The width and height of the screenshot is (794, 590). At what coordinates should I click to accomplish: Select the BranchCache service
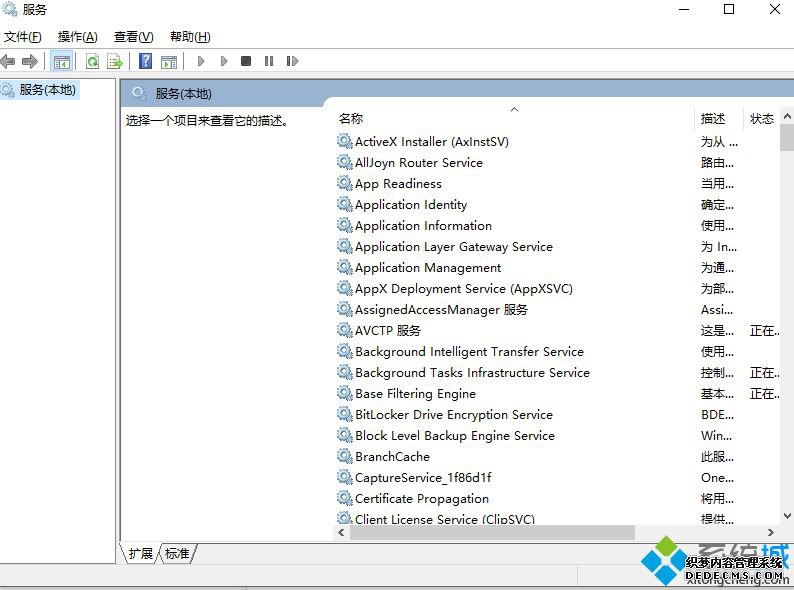click(x=392, y=457)
